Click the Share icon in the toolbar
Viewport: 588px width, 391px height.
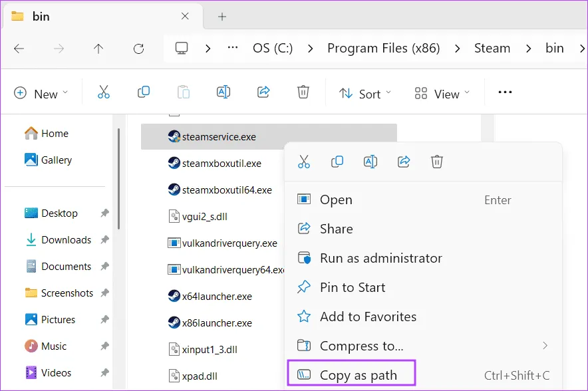(263, 92)
